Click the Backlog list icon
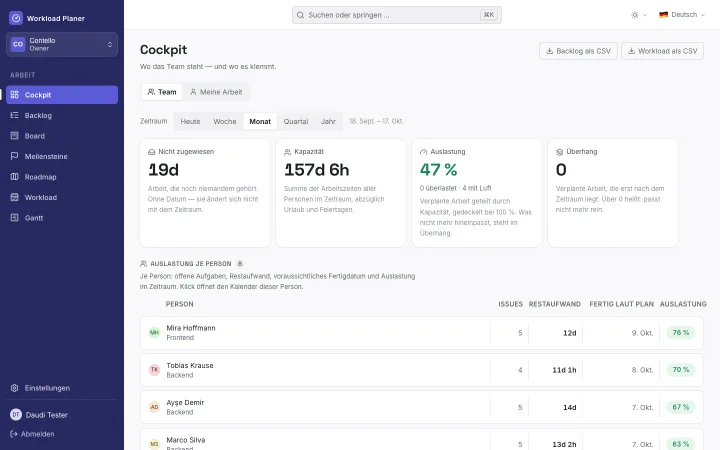Viewport: 720px width, 450px height. 15,115
